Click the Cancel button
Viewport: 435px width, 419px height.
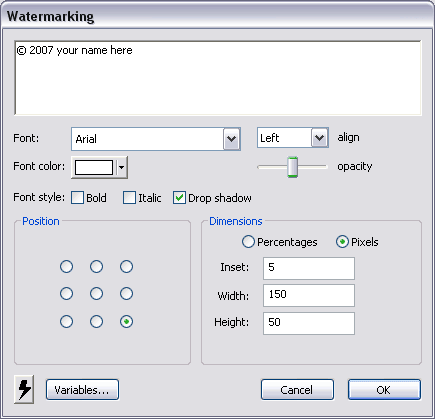pos(297,389)
